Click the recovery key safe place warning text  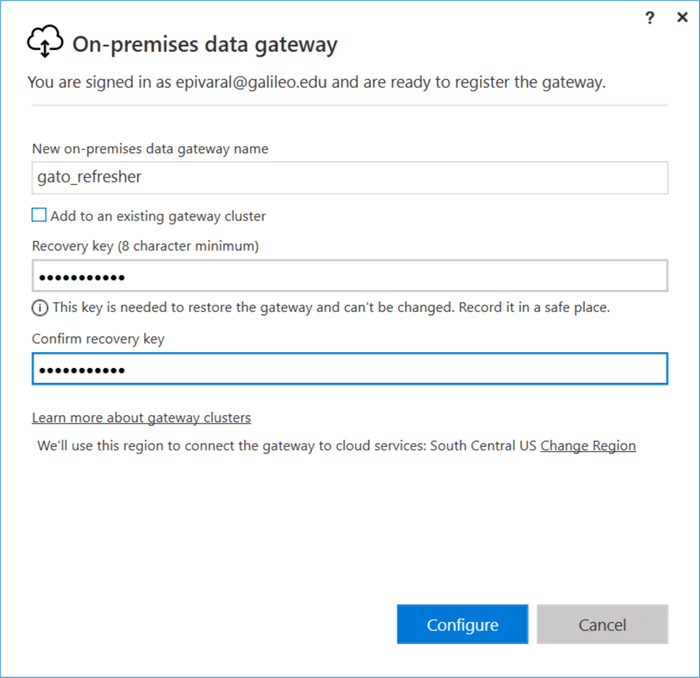coord(330,307)
